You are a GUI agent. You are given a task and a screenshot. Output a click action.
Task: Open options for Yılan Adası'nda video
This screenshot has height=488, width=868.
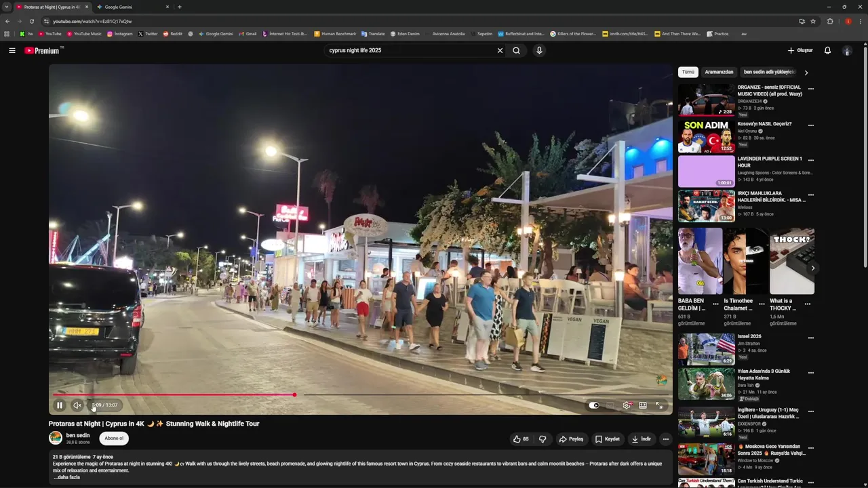(811, 373)
